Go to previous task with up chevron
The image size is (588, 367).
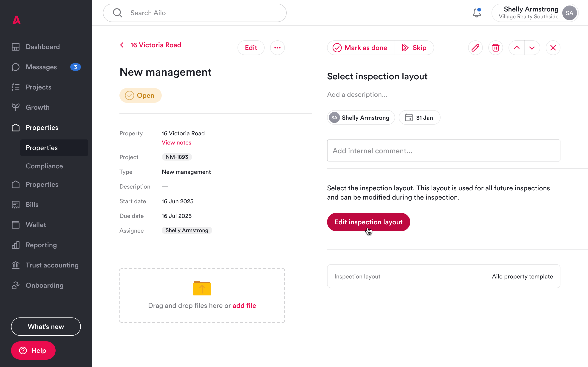(517, 48)
